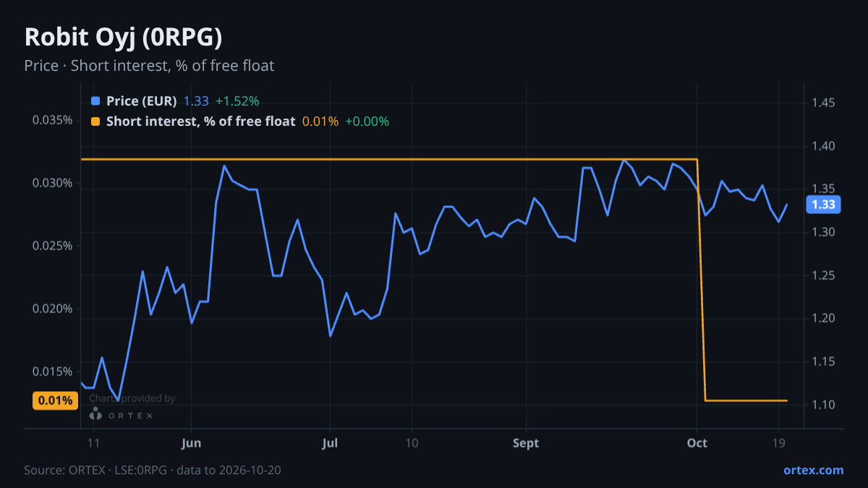This screenshot has width=868, height=488.
Task: Click the orange 0.01% short interest badge
Action: coord(55,401)
